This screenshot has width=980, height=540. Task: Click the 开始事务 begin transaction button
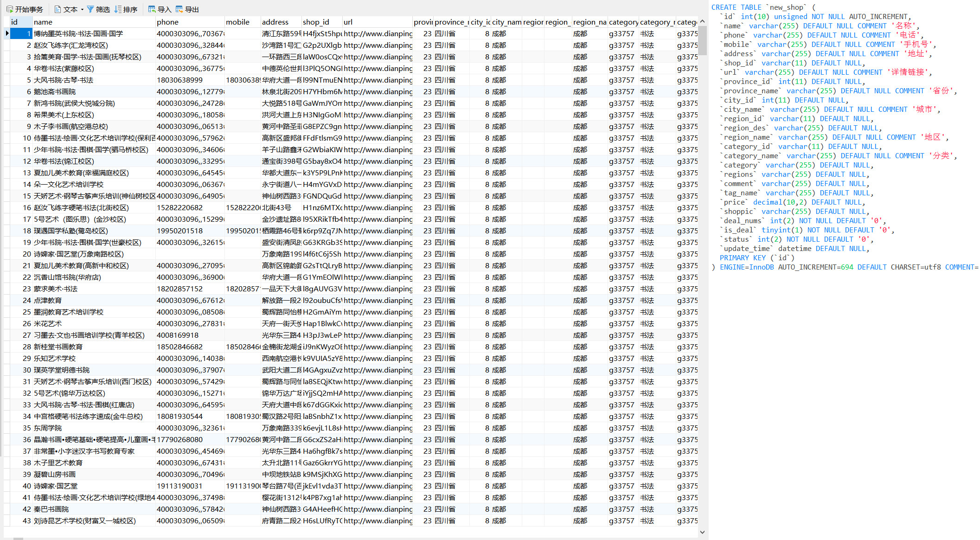tap(25, 9)
